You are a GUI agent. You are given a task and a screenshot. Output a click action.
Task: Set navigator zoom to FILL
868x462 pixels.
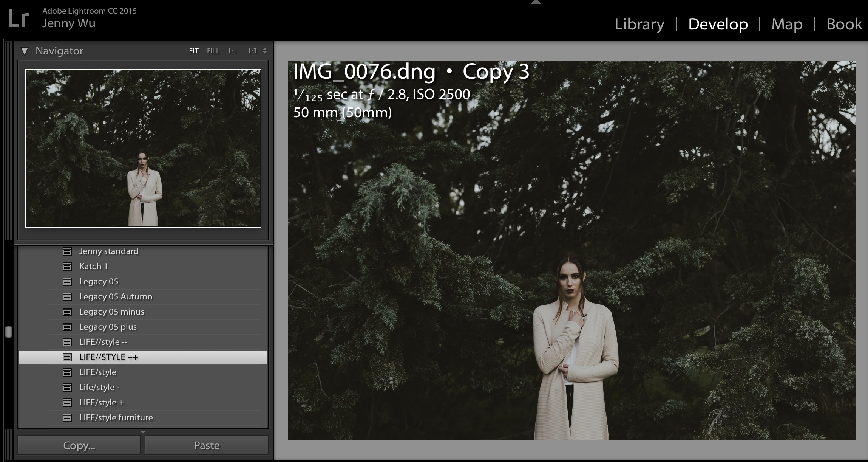tap(213, 51)
